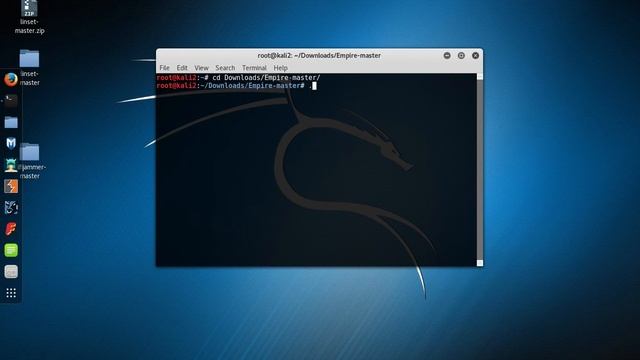Launch Maltego from the dock
This screenshot has height=360, width=640.
coord(11,207)
